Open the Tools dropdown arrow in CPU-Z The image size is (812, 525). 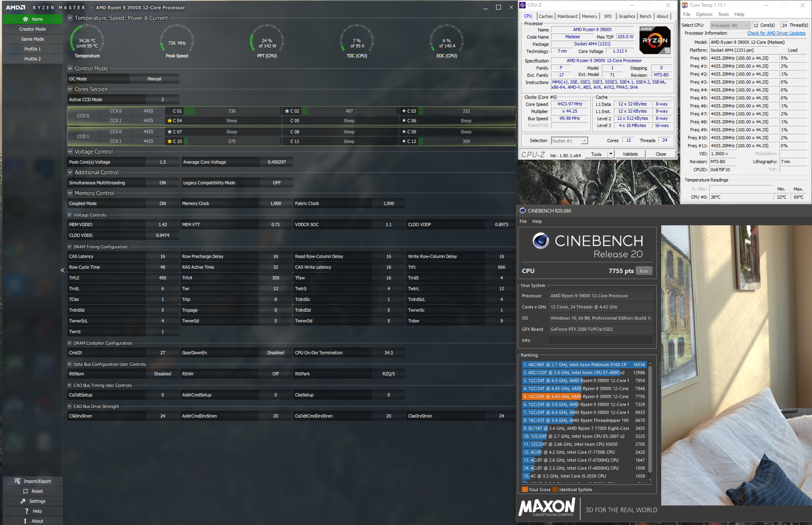click(611, 154)
